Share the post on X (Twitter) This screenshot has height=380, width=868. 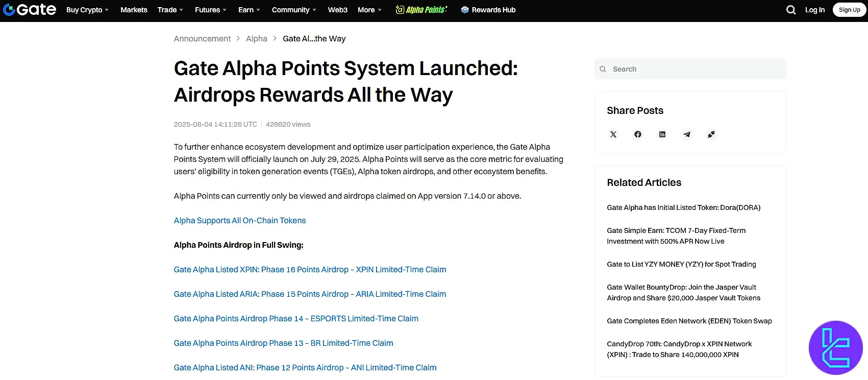click(x=613, y=134)
